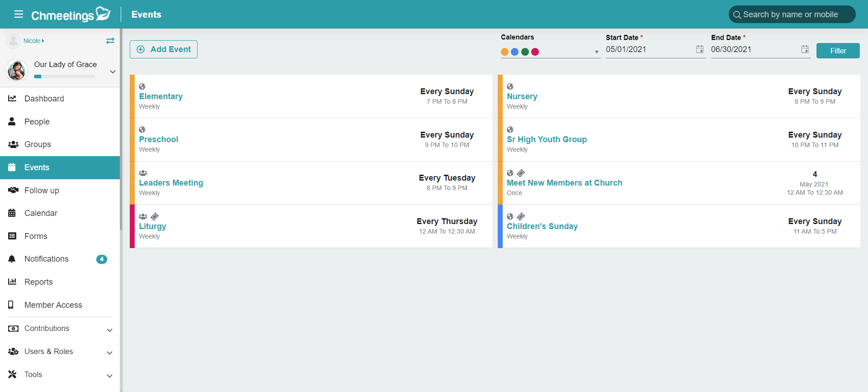Expand the Our Lady of Grace chevron

(x=113, y=72)
